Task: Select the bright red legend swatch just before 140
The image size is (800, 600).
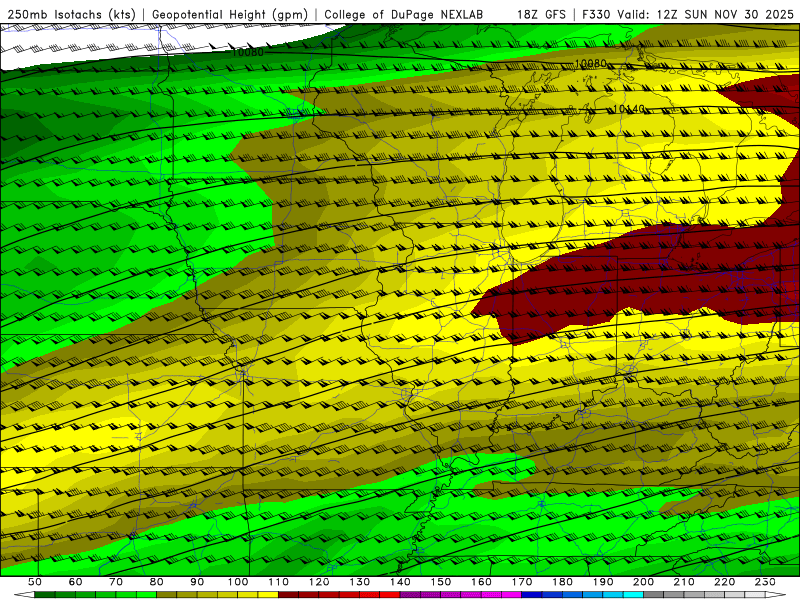Action: pos(390,595)
